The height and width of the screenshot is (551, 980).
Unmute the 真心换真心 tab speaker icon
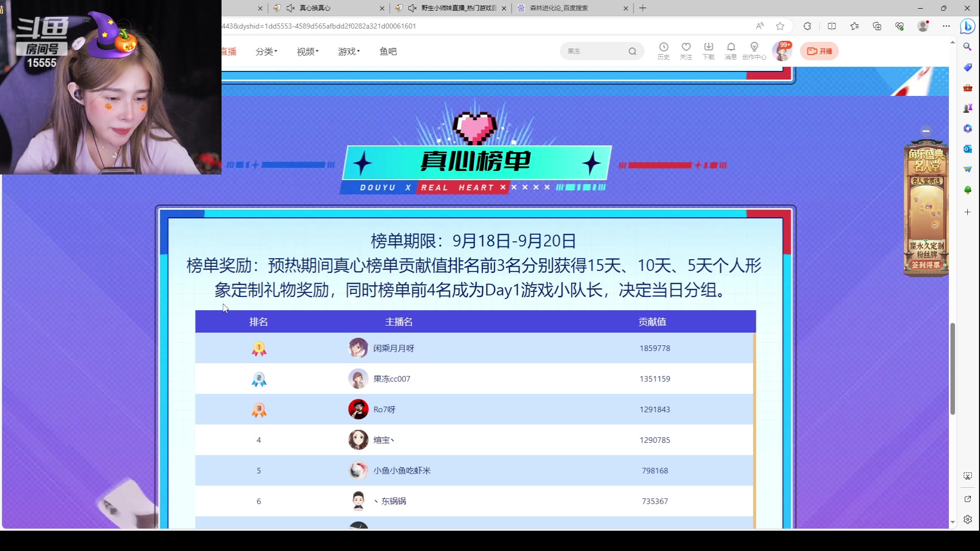click(290, 8)
